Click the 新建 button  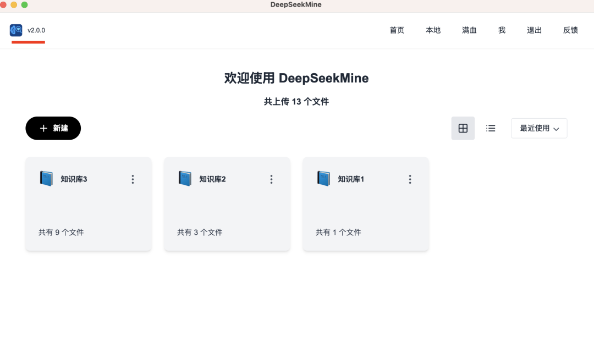click(53, 129)
